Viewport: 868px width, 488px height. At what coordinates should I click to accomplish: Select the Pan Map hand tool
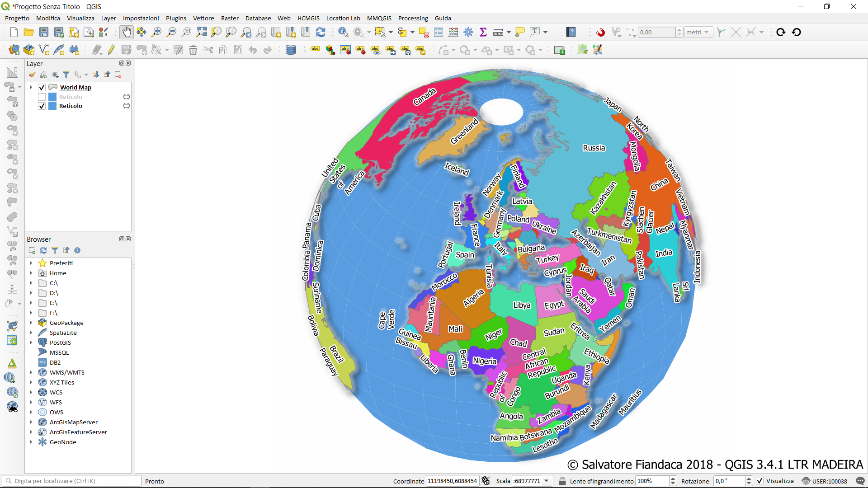click(127, 32)
